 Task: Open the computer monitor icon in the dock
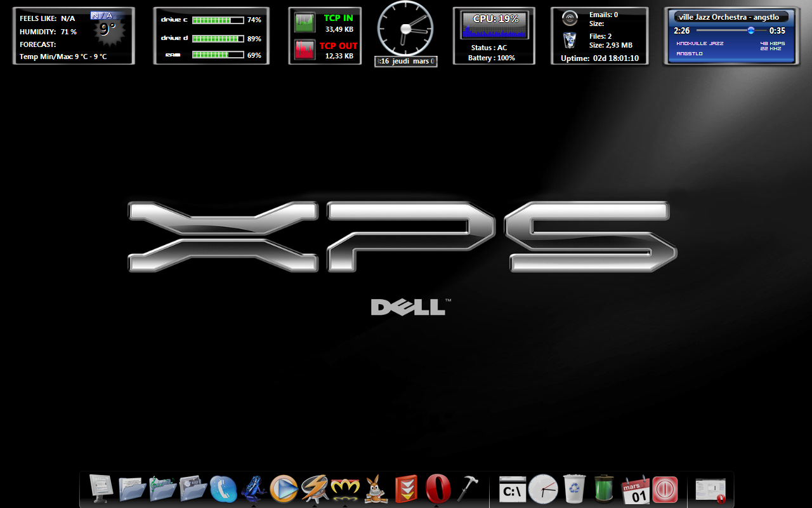tap(101, 489)
